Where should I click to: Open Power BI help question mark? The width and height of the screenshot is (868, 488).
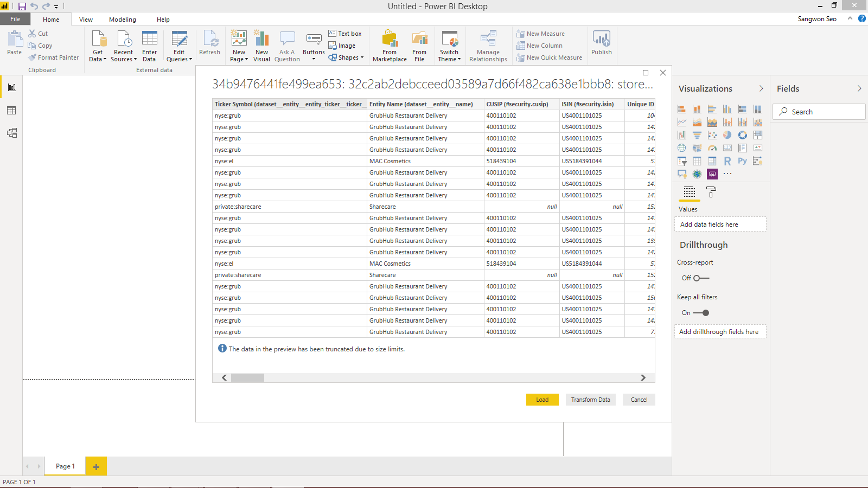pyautogui.click(x=862, y=18)
